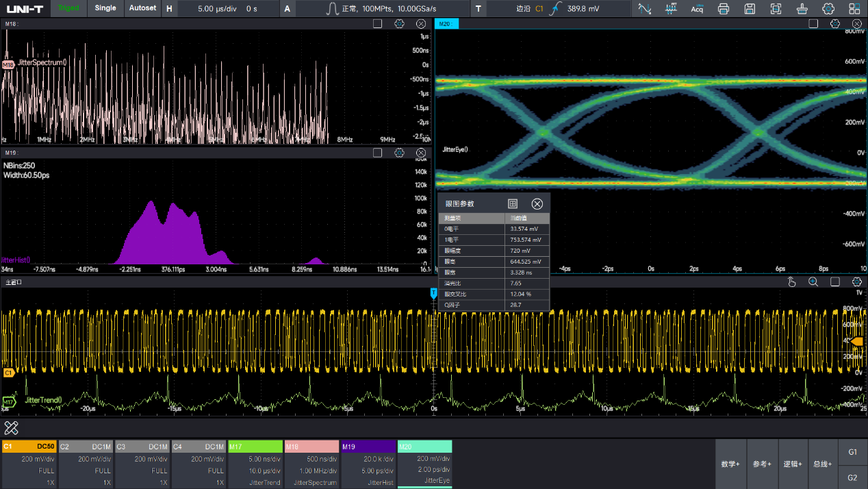The image size is (868, 489).
Task: Click the orange trigger level marker
Action: [856, 340]
